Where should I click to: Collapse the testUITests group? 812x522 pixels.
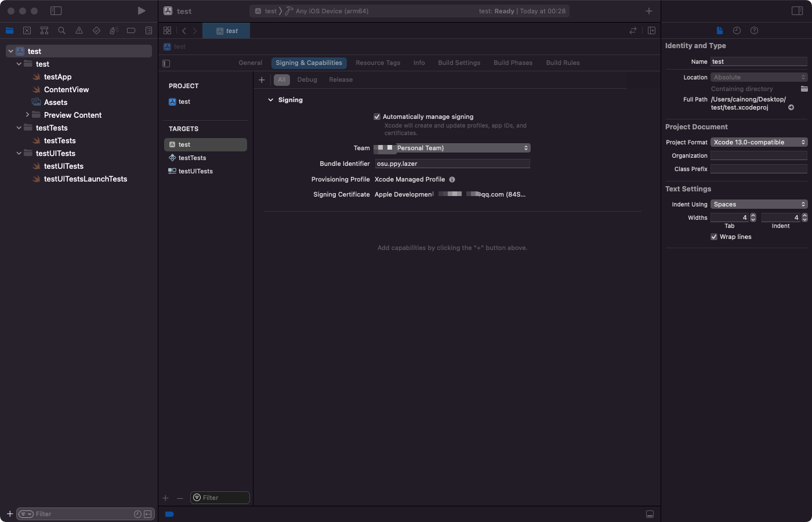coord(19,154)
